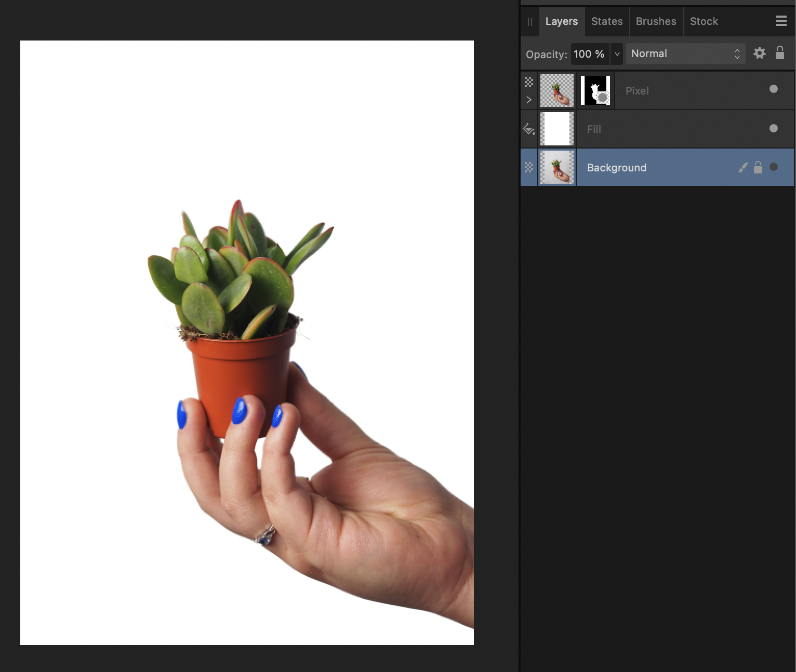Viewport: 796px width, 672px height.
Task: Edit the Opacity percentage field
Action: 590,54
